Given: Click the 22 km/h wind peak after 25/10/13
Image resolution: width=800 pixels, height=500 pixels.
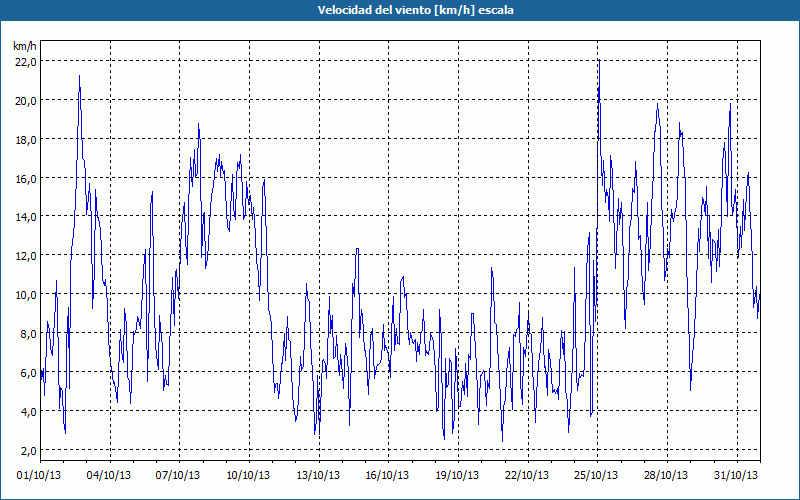Looking at the screenshot, I should [x=599, y=60].
